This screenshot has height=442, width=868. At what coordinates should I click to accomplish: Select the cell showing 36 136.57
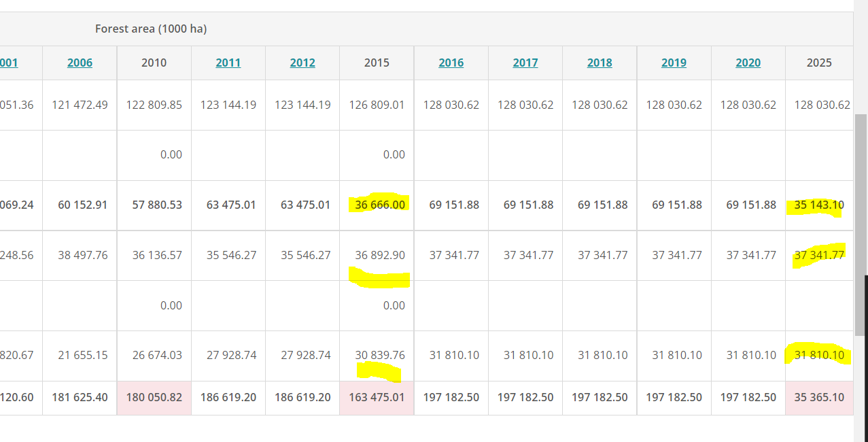154,255
